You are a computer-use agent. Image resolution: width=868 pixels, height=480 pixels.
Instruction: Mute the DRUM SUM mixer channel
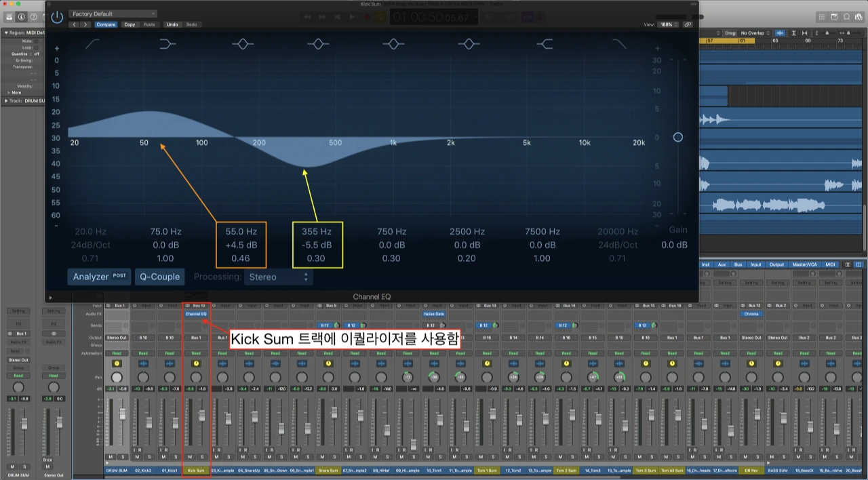111,456
